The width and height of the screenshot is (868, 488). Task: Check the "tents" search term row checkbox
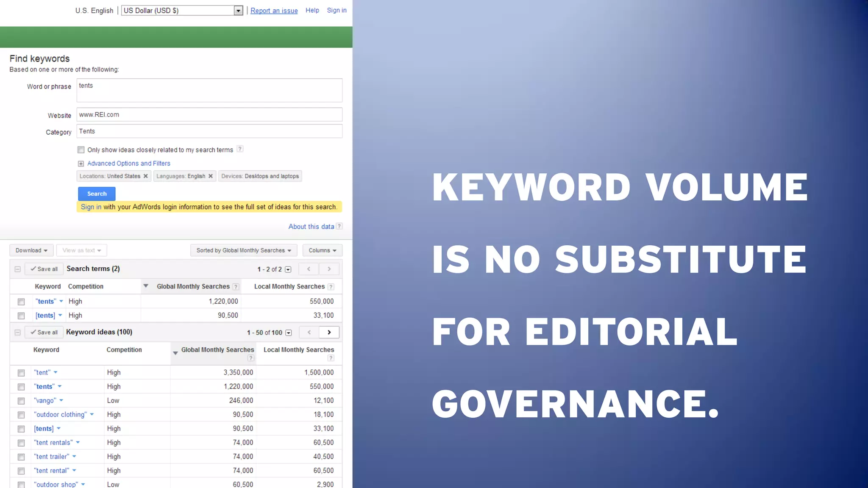pyautogui.click(x=21, y=302)
